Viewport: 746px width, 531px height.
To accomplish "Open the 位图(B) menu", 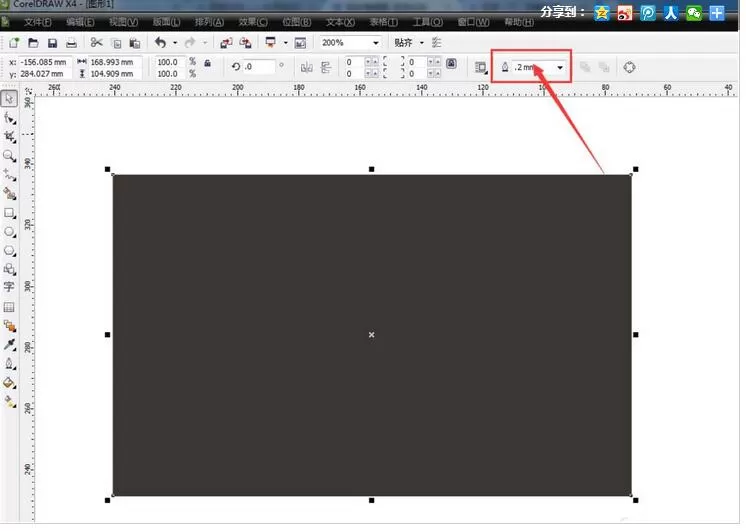I will 297,22.
